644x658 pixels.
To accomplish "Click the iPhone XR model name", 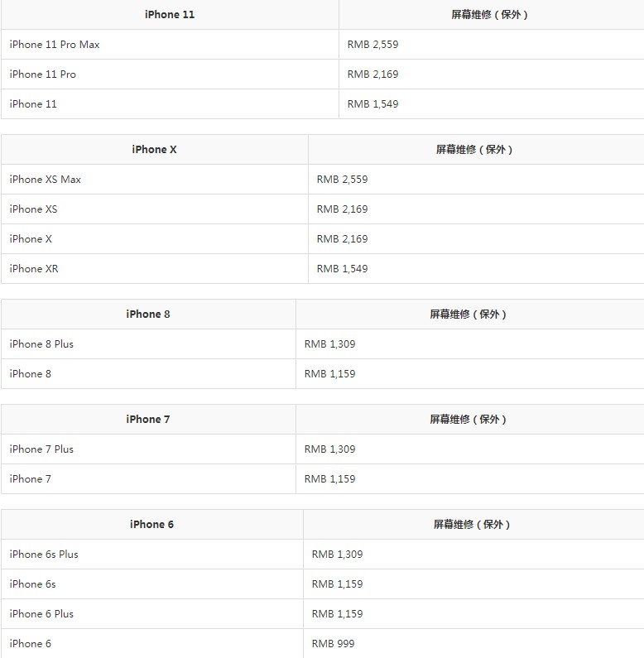I will click(34, 269).
